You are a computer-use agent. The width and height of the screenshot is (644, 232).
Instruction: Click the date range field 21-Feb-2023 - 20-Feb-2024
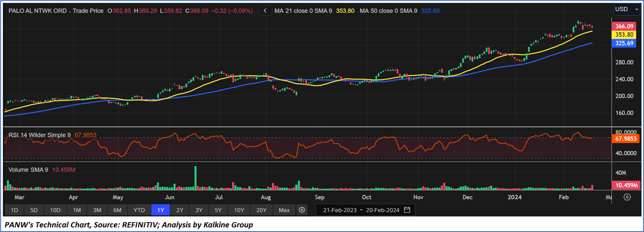pos(365,210)
